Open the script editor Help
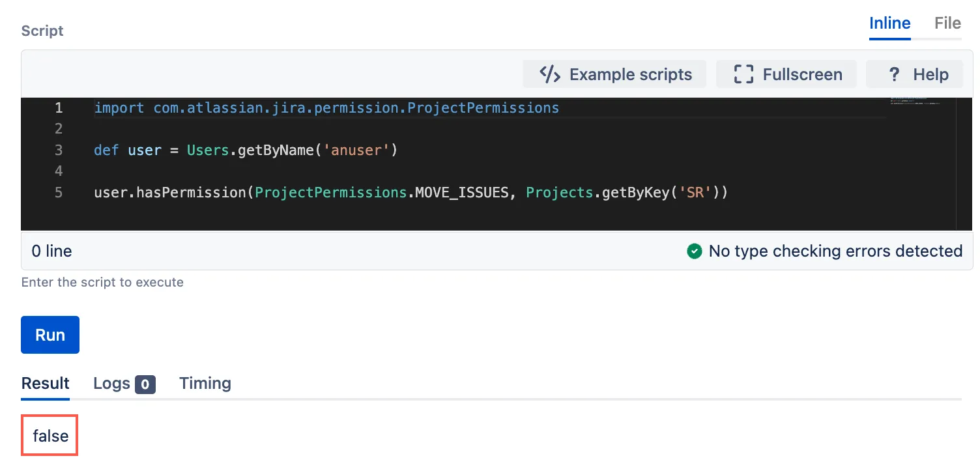This screenshot has height=469, width=980. pos(914,74)
